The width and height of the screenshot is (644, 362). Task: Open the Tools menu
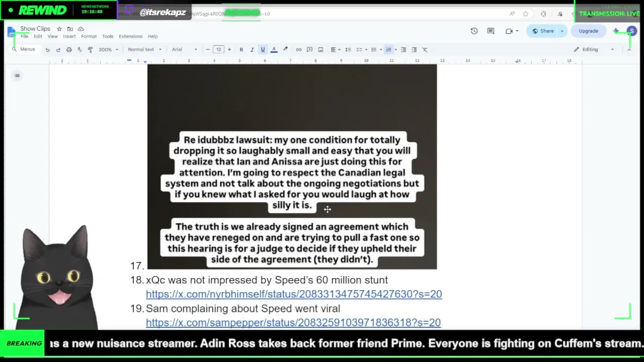[x=108, y=36]
